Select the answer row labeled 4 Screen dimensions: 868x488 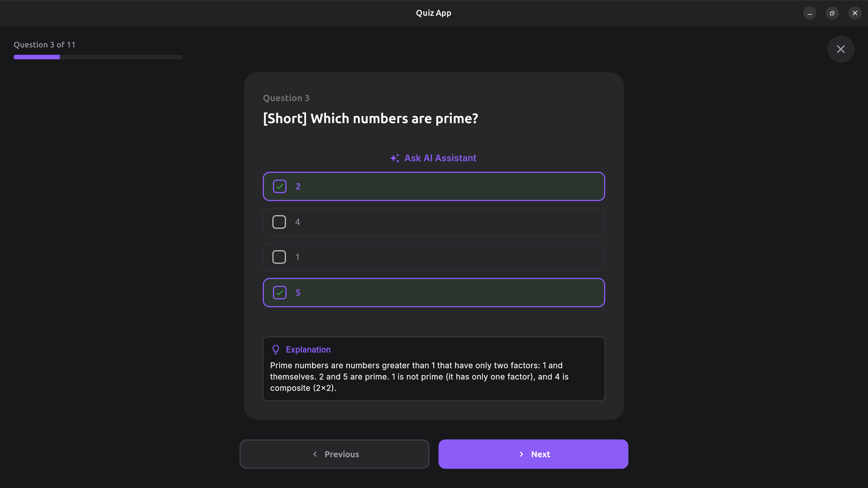pyautogui.click(x=434, y=222)
